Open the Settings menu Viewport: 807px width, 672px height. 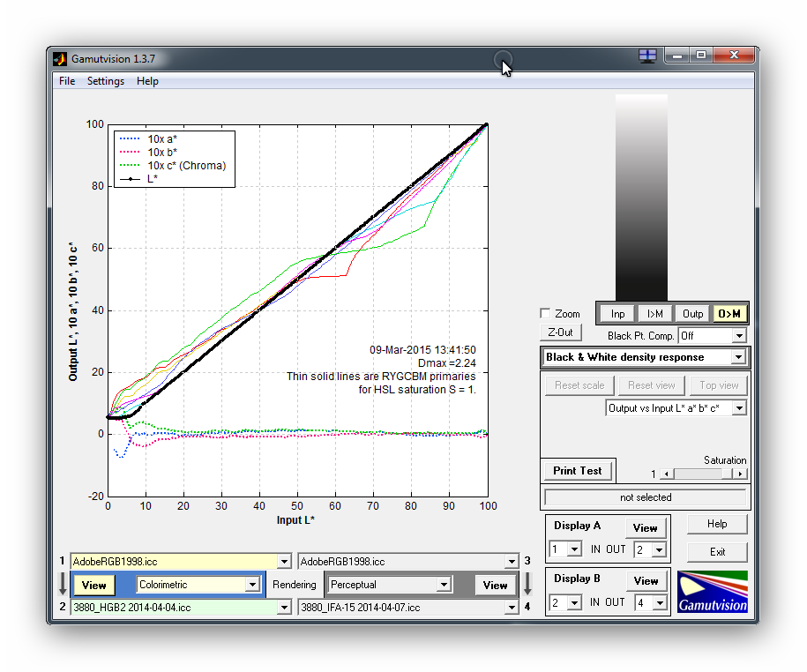(105, 81)
